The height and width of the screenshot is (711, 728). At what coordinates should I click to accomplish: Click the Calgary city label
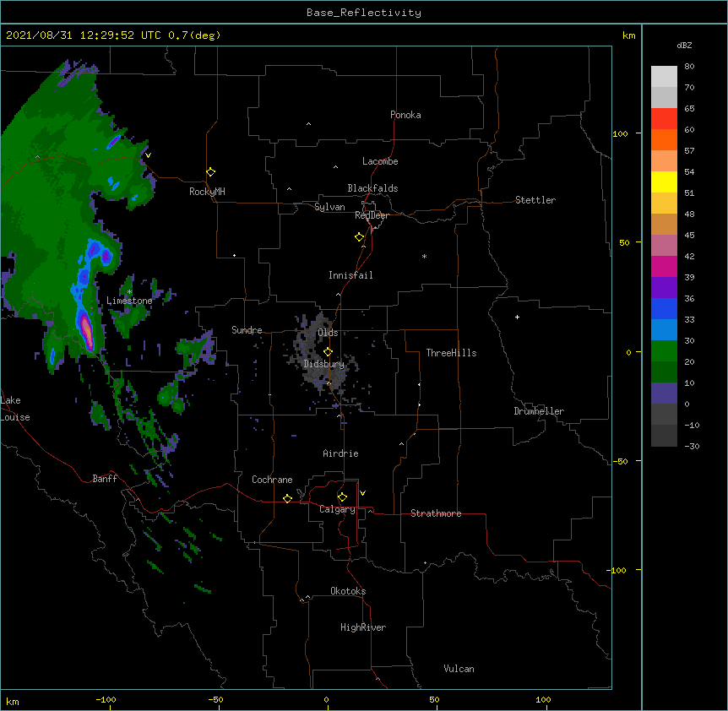click(338, 509)
